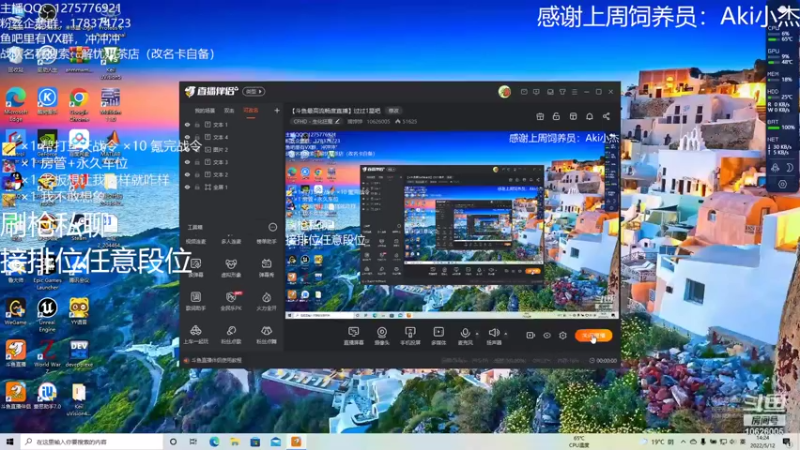Click the stream preview thumbnail area

pyautogui.click(x=452, y=226)
